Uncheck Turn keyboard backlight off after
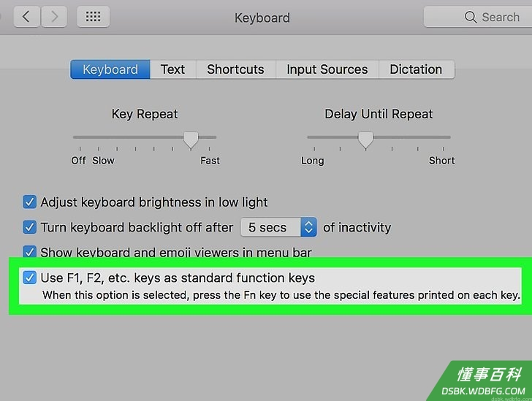Viewport: 532px width, 401px height. [x=29, y=227]
